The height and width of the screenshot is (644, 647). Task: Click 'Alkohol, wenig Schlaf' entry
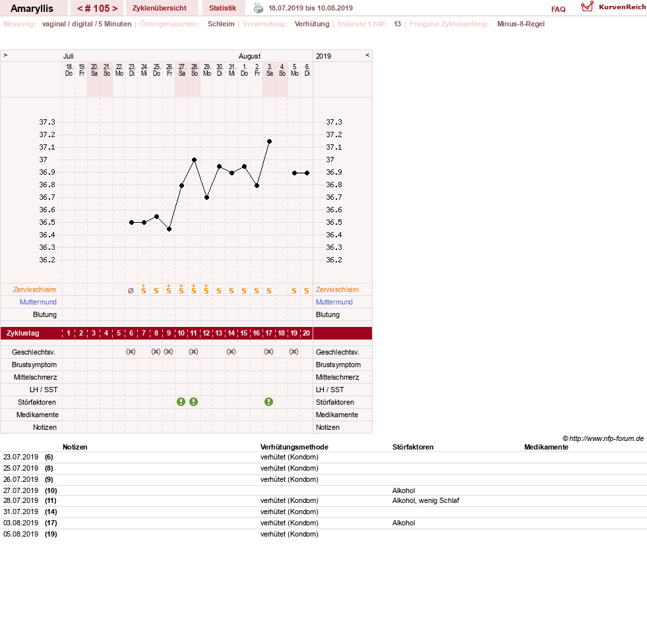[425, 500]
